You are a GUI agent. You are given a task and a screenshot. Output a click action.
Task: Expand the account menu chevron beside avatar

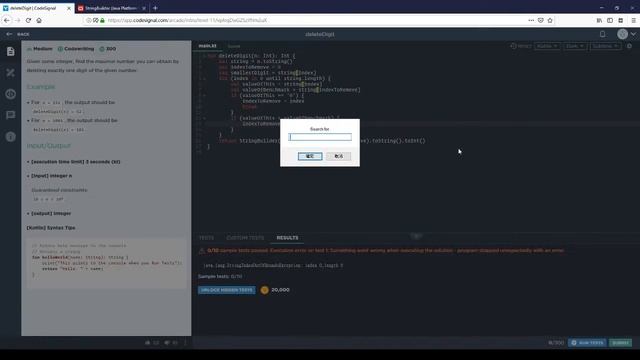tap(633, 34)
